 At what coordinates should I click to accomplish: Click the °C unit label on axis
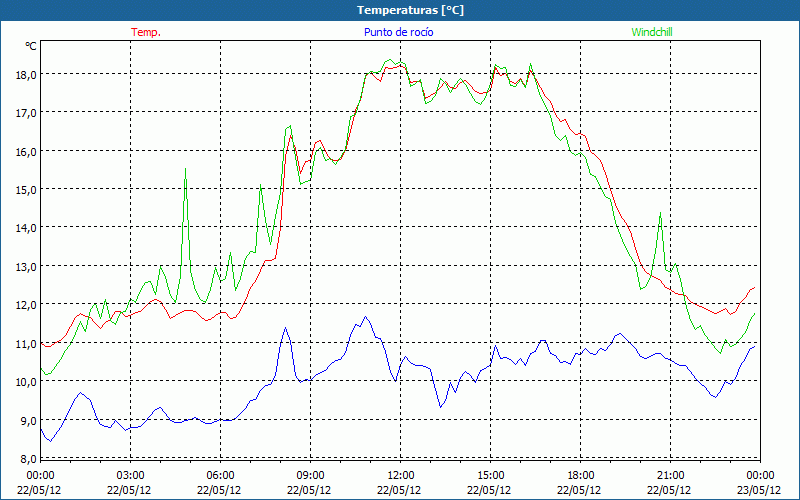coord(31,46)
